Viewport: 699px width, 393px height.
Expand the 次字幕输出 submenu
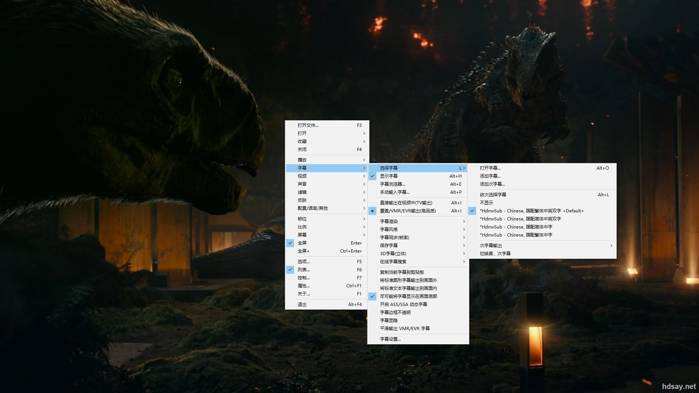click(x=542, y=246)
